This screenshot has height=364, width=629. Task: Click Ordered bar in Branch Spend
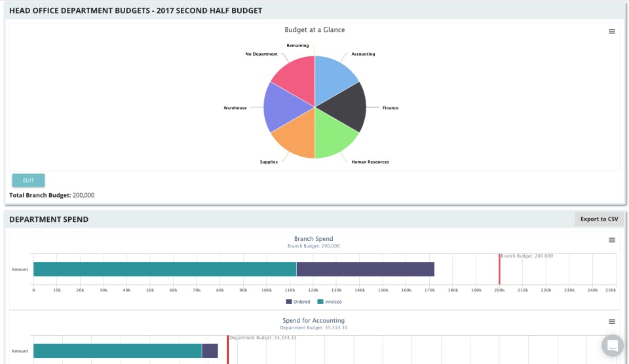(366, 269)
